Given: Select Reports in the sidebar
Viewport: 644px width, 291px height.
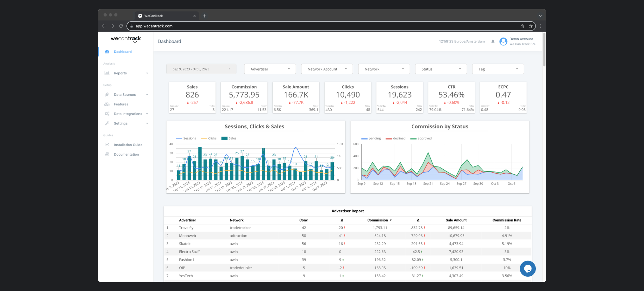Looking at the screenshot, I should click(x=120, y=73).
